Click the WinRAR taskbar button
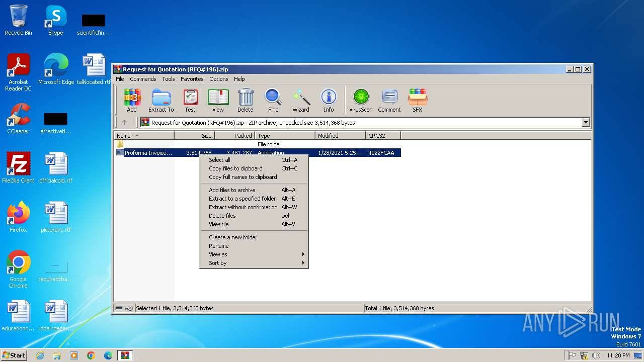This screenshot has width=644, height=362. pyautogui.click(x=125, y=355)
